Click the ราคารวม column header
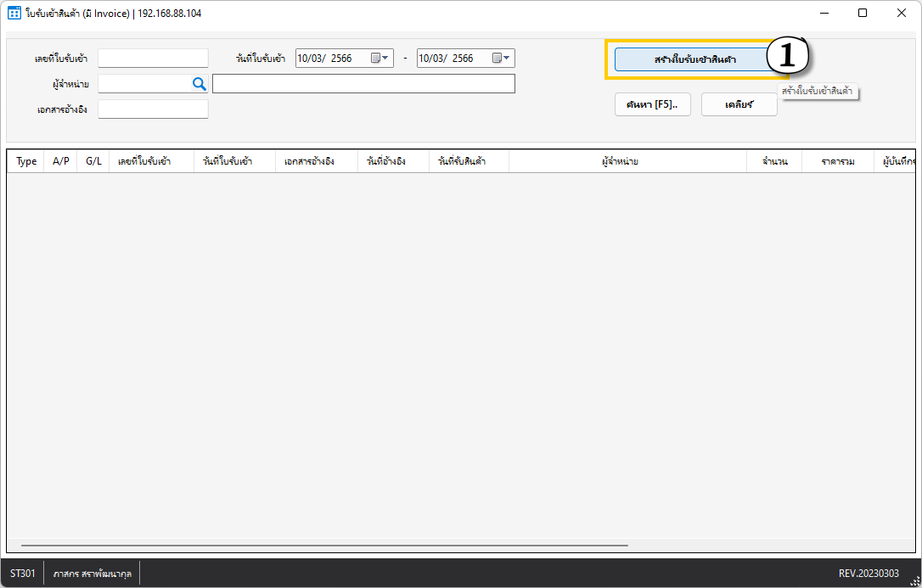The image size is (922, 588). pos(837,161)
